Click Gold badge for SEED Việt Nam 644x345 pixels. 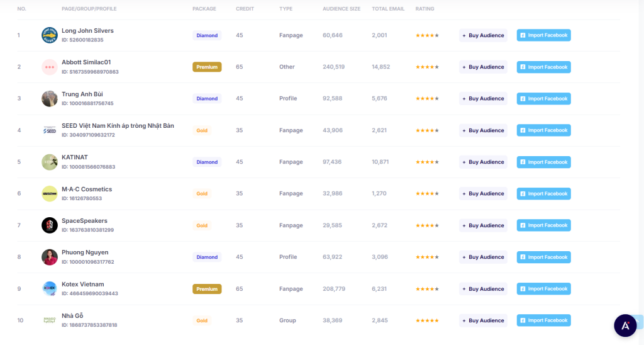202,130
